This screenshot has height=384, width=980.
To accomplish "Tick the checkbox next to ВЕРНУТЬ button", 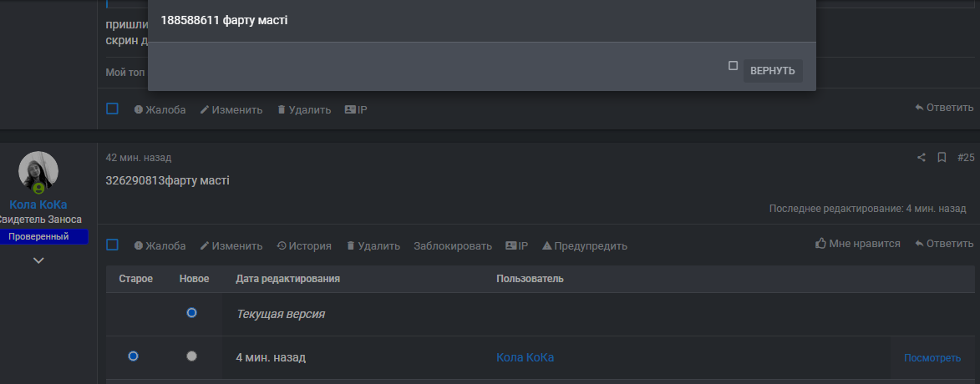I will coord(733,65).
